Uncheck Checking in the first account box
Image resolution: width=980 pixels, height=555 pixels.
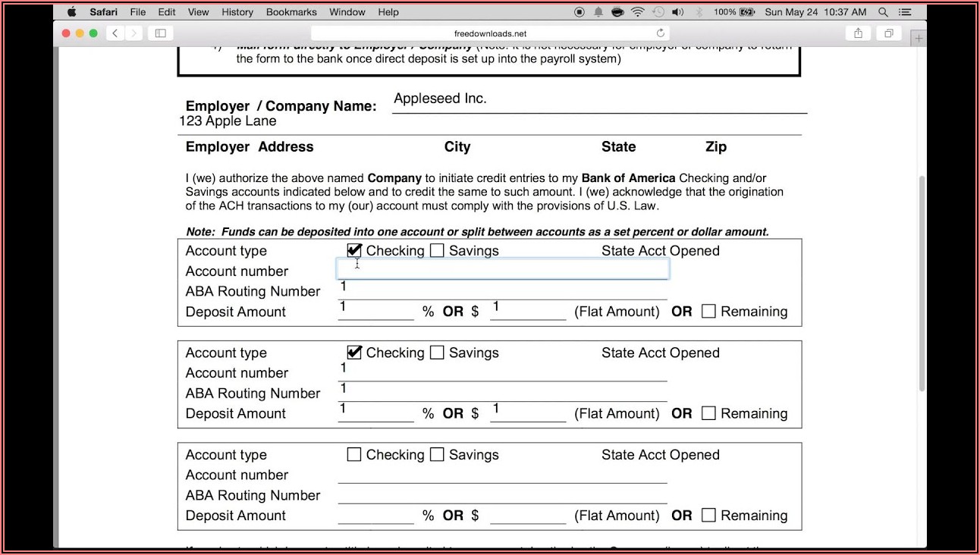[354, 251]
